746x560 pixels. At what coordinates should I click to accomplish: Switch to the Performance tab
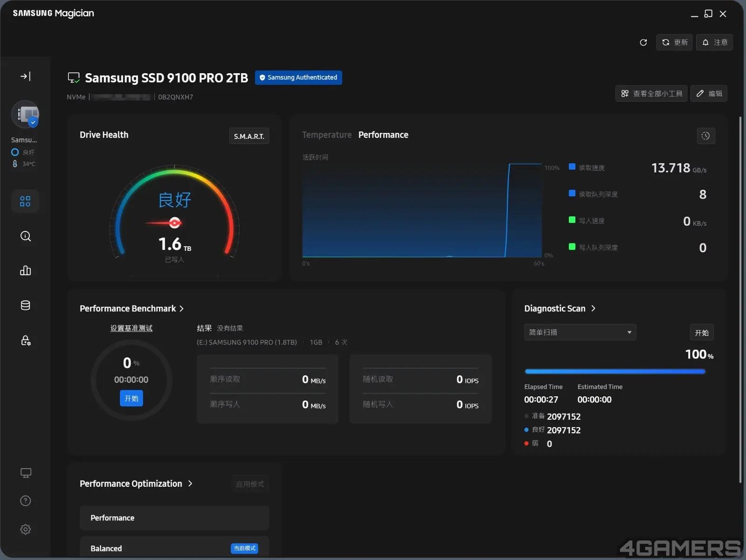[x=383, y=135]
